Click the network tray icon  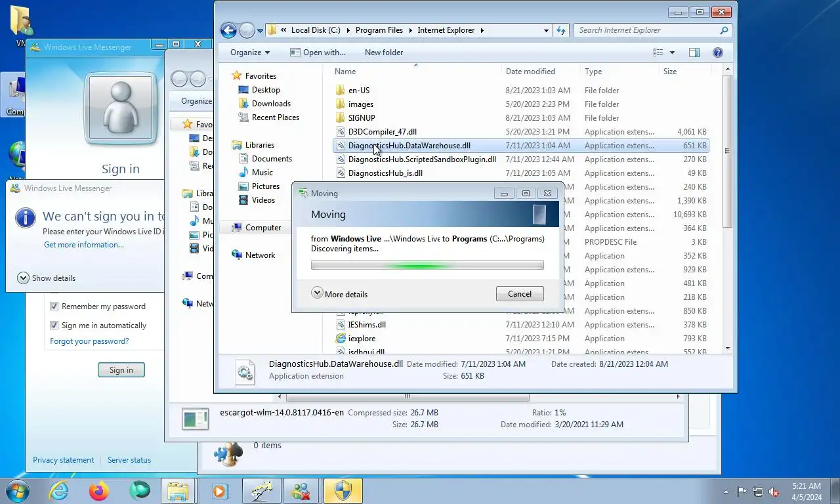pyautogui.click(x=758, y=492)
